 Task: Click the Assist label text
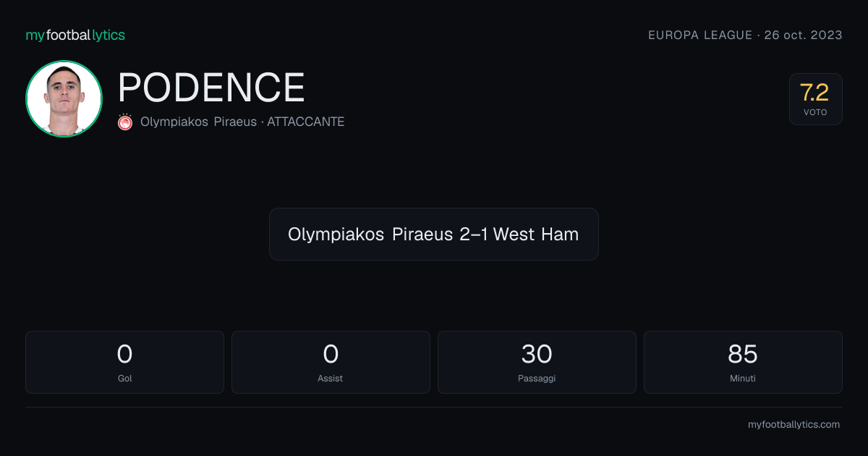pyautogui.click(x=331, y=379)
